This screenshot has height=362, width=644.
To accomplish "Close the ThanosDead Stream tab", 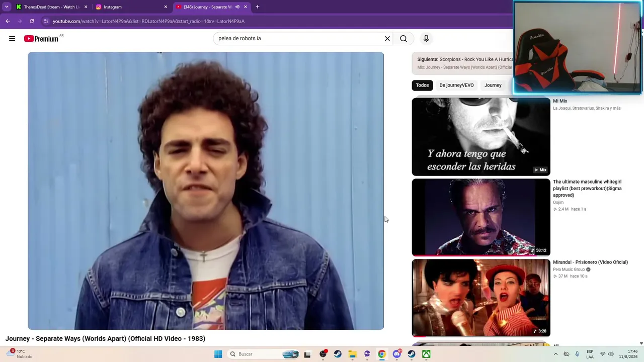I will pyautogui.click(x=86, y=7).
